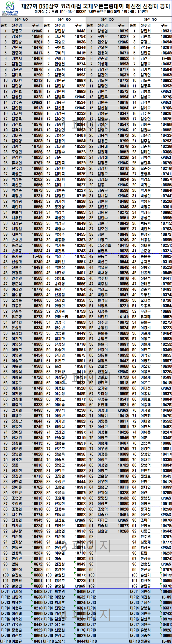Select player 손지윤 in group A row 42

pos(17,256)
